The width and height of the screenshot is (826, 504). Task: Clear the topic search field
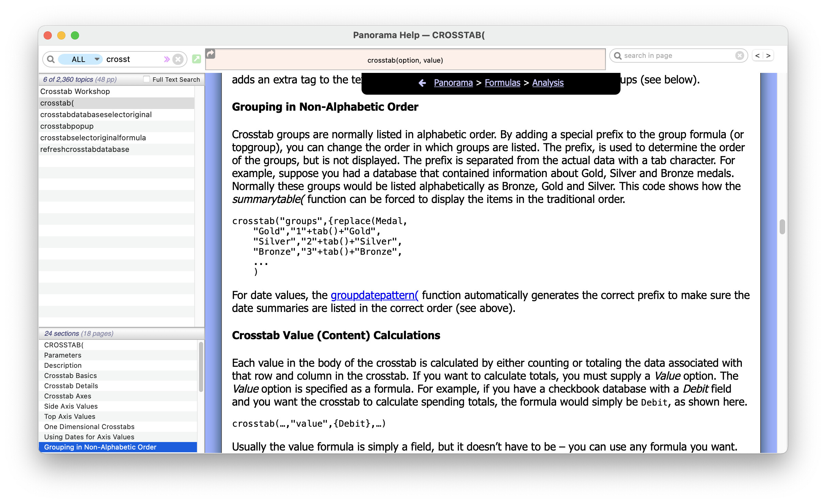pyautogui.click(x=178, y=59)
